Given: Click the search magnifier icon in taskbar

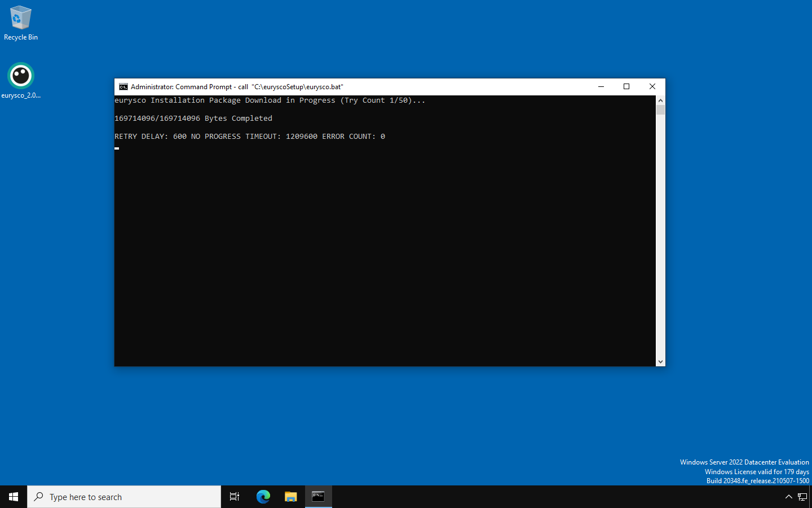Looking at the screenshot, I should click(38, 497).
